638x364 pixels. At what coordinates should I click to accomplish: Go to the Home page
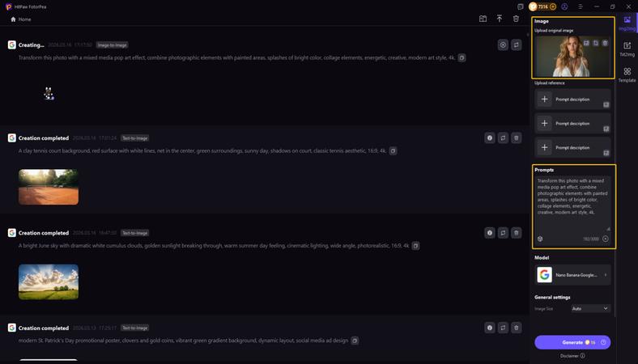point(21,19)
